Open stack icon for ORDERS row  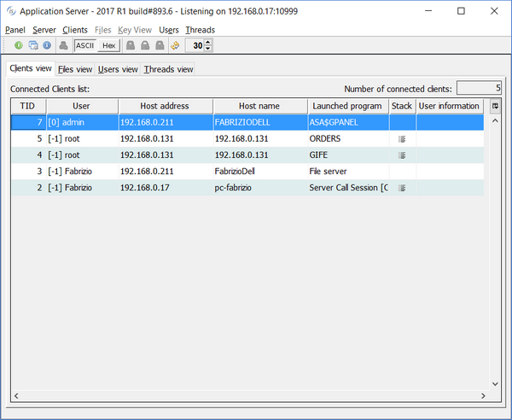402,138
